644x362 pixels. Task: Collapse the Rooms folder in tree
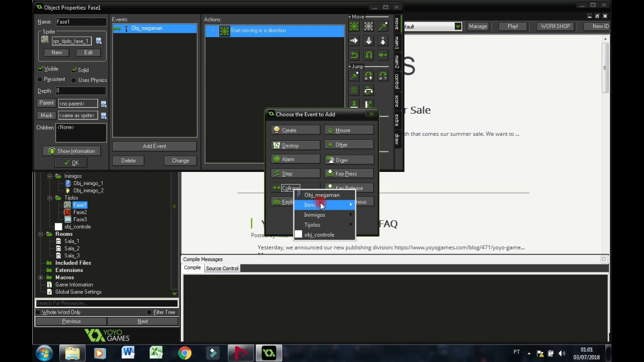(x=41, y=234)
